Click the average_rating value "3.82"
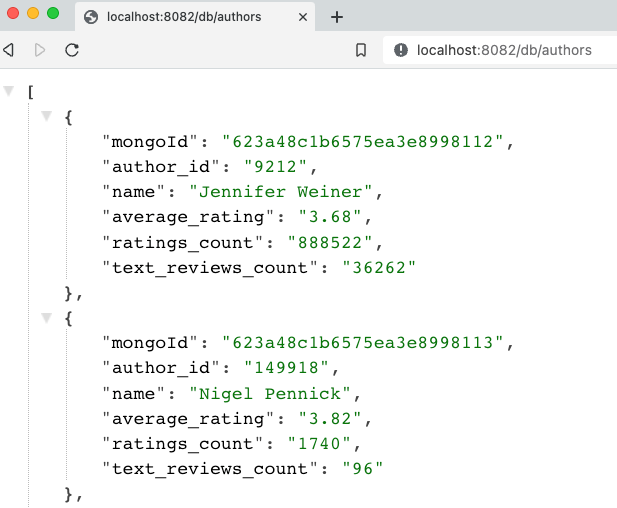This screenshot has height=508, width=617. click(330, 419)
